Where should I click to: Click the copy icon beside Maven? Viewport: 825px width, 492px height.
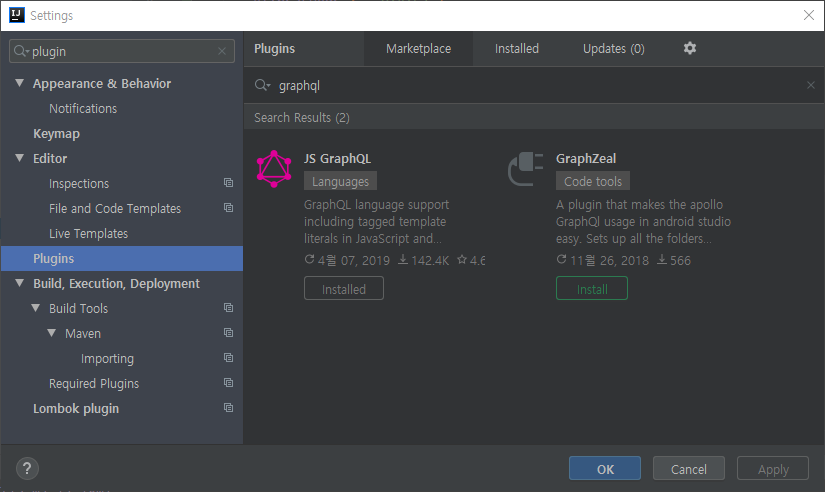[x=228, y=333]
